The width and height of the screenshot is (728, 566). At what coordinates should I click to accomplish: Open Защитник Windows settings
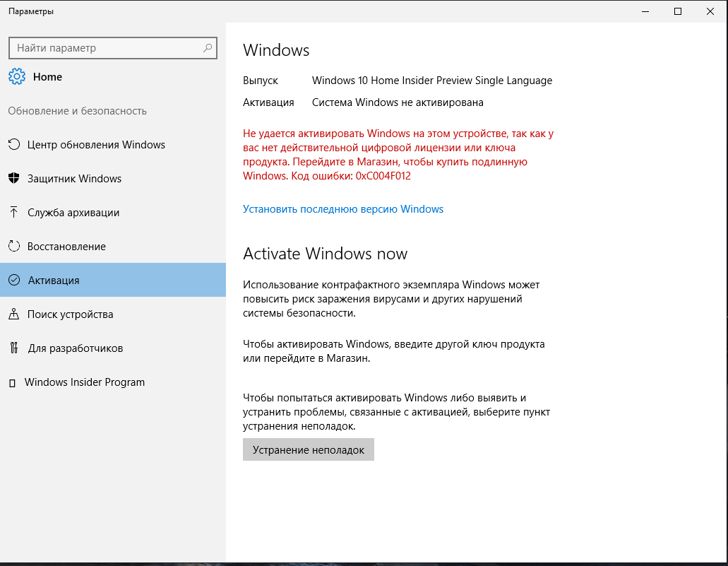tap(113, 179)
